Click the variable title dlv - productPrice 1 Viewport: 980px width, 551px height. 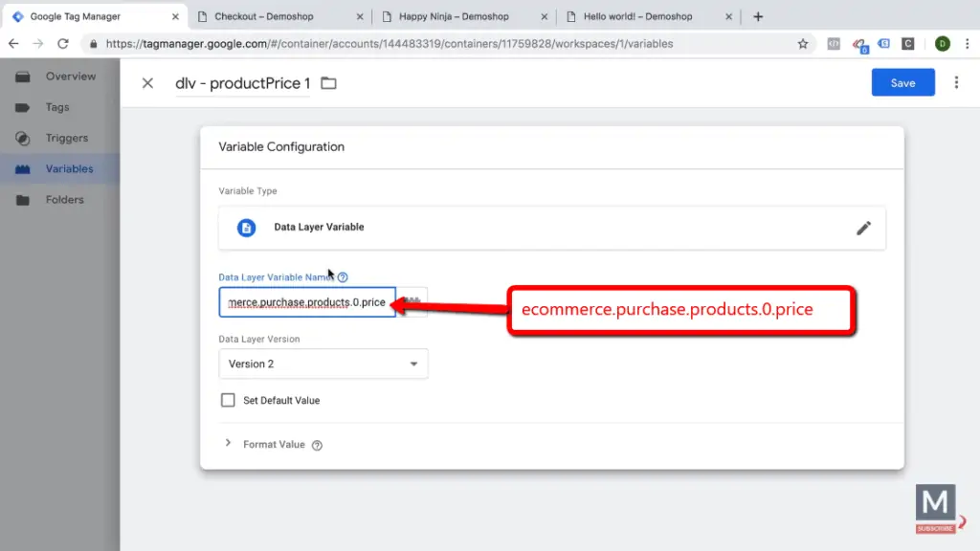(243, 83)
